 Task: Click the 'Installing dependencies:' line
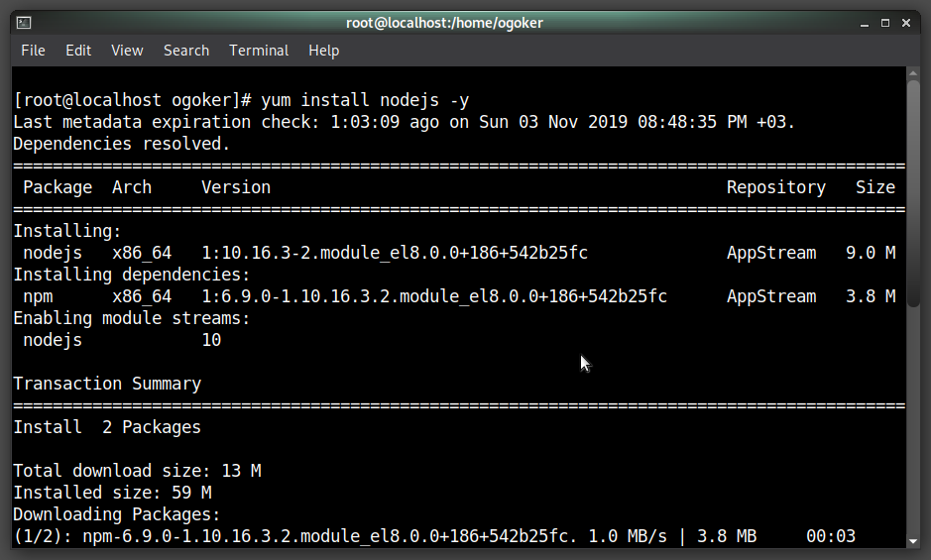tap(132, 275)
